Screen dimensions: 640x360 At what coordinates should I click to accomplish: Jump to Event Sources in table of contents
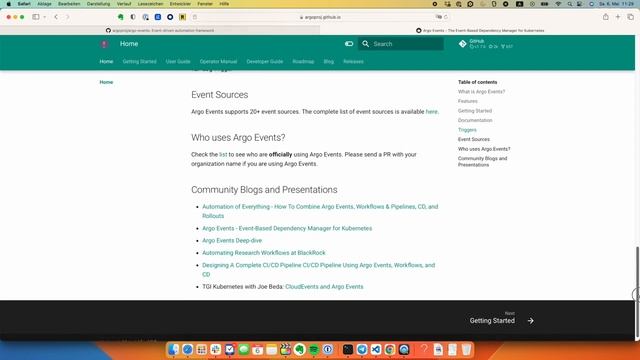coord(473,139)
